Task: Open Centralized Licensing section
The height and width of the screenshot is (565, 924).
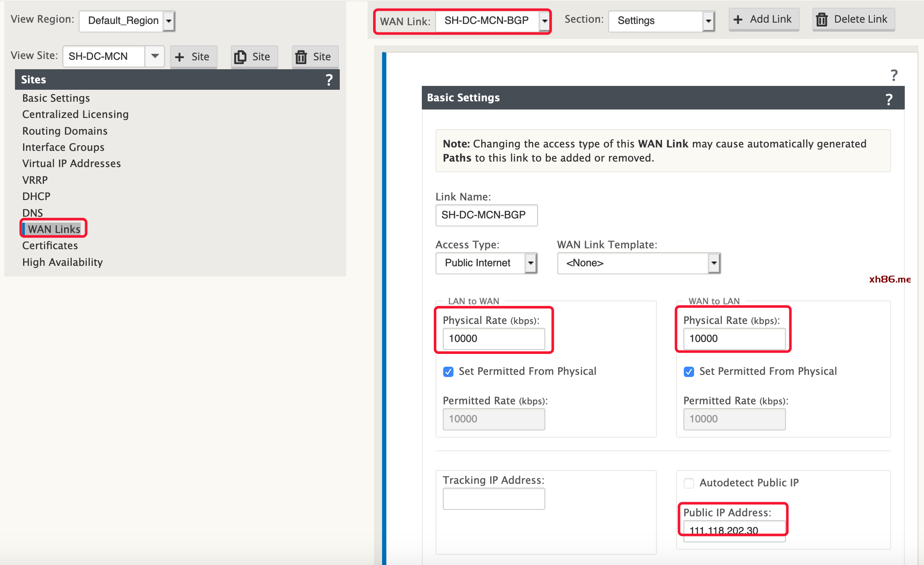Action: click(75, 115)
